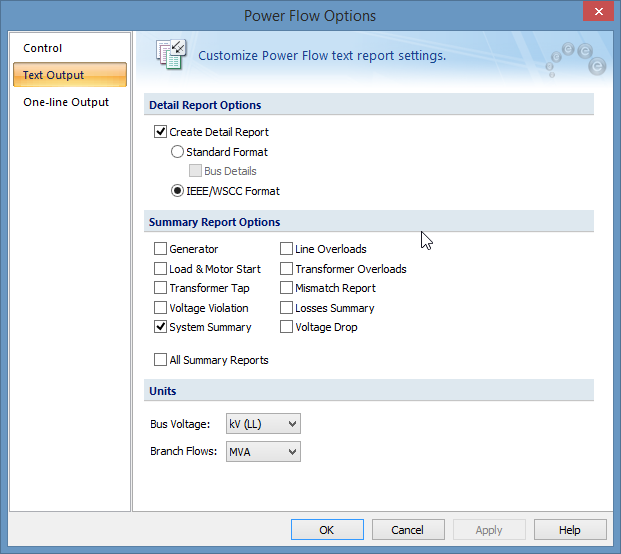The width and height of the screenshot is (621, 554).
Task: Open Help for Power Flow Options
Action: point(570,530)
